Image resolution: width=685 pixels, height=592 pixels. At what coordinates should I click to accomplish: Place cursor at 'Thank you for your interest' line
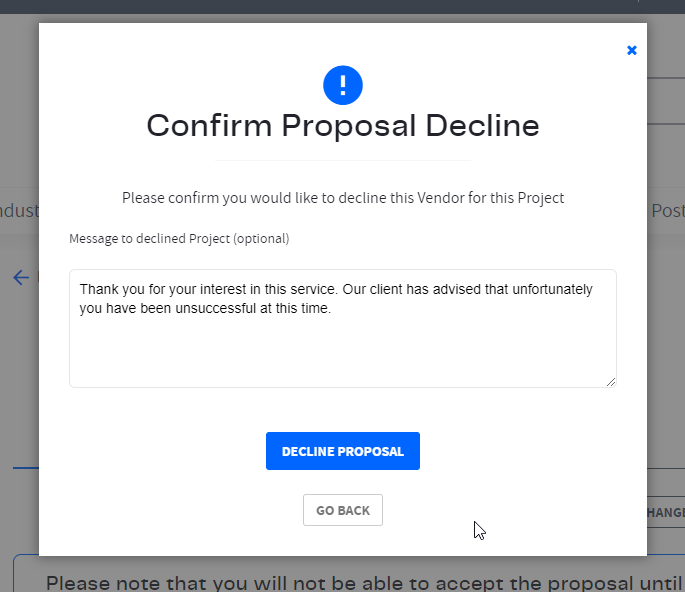coord(336,289)
